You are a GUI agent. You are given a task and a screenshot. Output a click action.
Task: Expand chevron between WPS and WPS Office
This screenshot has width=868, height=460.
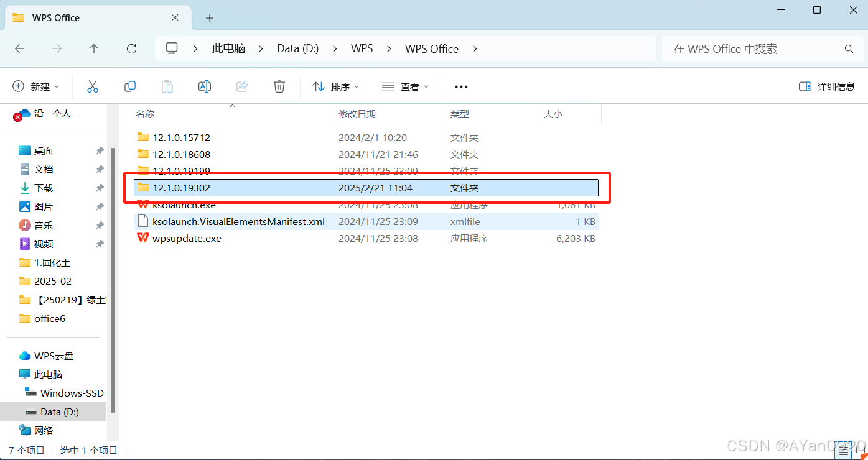point(389,48)
